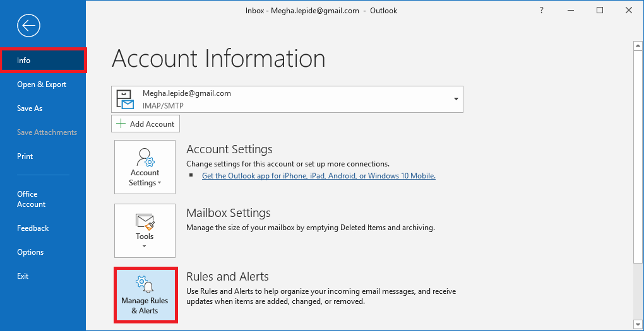Click the Account Information heading
The image size is (644, 331).
pyautogui.click(x=218, y=59)
